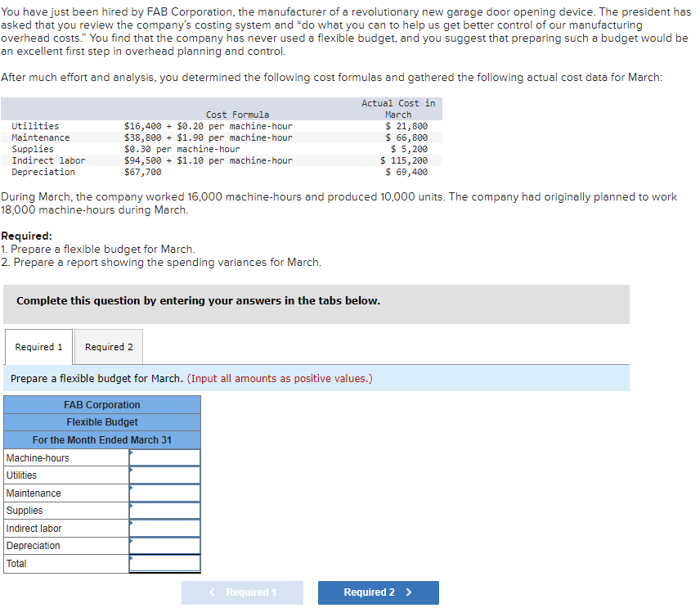Viewport: 700px width, 608px height.
Task: Click requirement 2 spending variances text
Action: 161,262
